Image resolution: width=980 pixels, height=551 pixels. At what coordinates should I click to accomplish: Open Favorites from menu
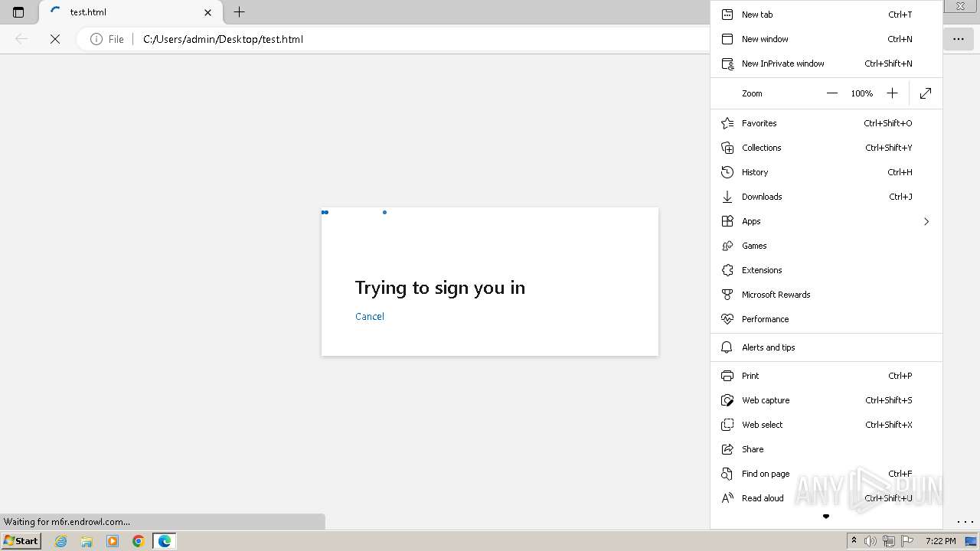coord(826,123)
